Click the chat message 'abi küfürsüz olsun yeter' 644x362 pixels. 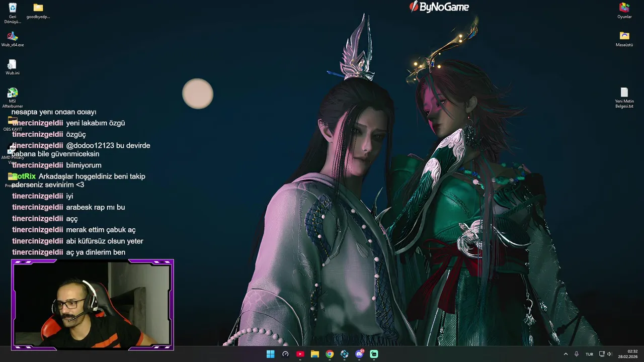tap(105, 241)
